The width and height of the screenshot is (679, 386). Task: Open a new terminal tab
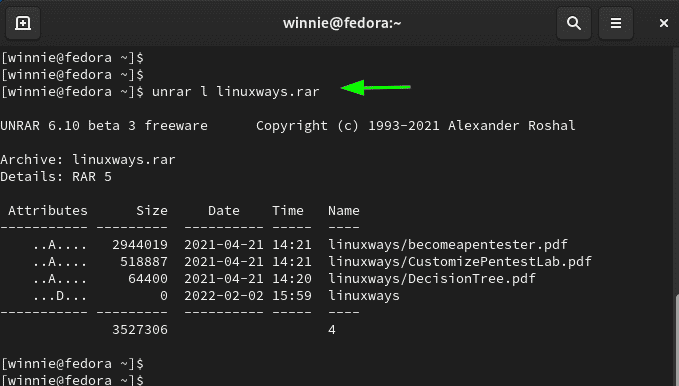[23, 23]
